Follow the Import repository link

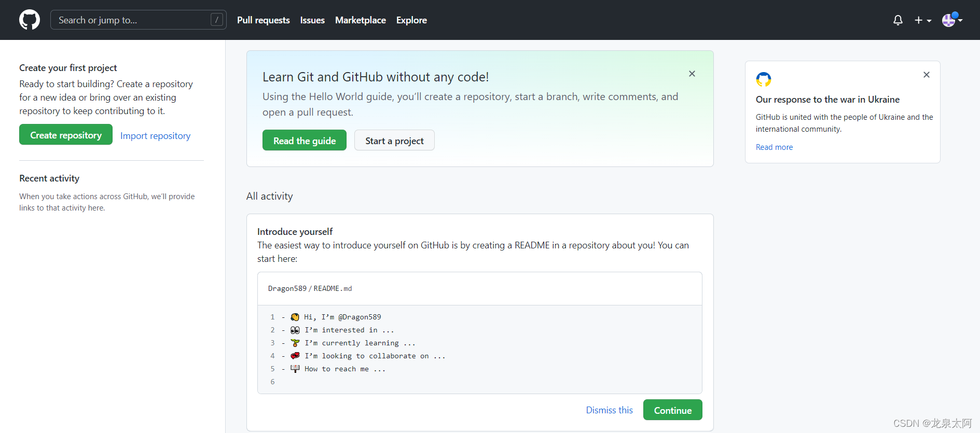click(x=155, y=136)
